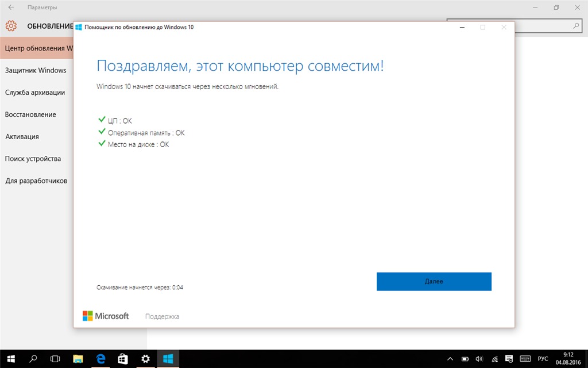Open Защитник Windows in the Settings sidebar
The width and height of the screenshot is (588, 368).
pyautogui.click(x=37, y=70)
